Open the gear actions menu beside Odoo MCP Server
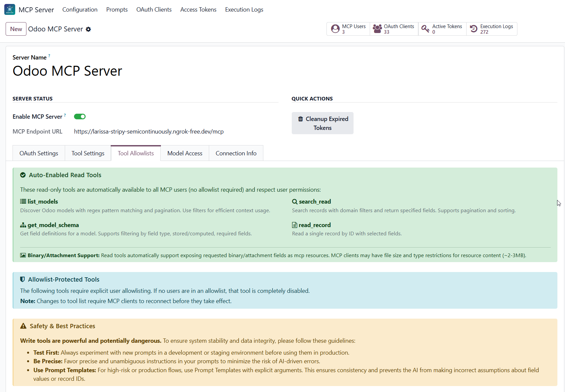Viewport: 565px width, 392px height. pos(88,29)
